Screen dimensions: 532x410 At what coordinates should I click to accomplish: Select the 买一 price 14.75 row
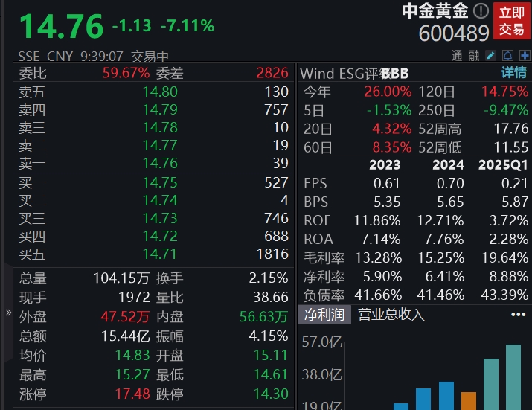click(x=160, y=183)
